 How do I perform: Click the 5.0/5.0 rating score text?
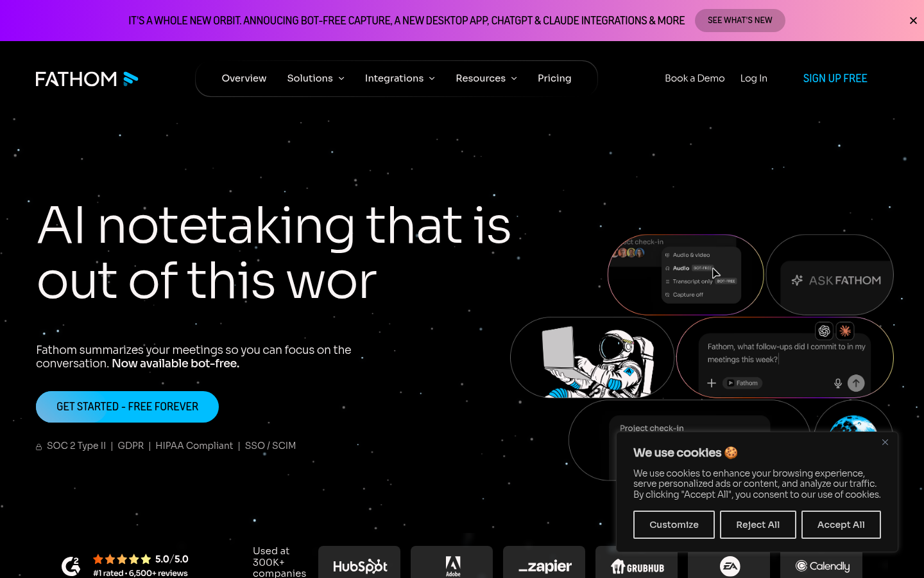172,559
